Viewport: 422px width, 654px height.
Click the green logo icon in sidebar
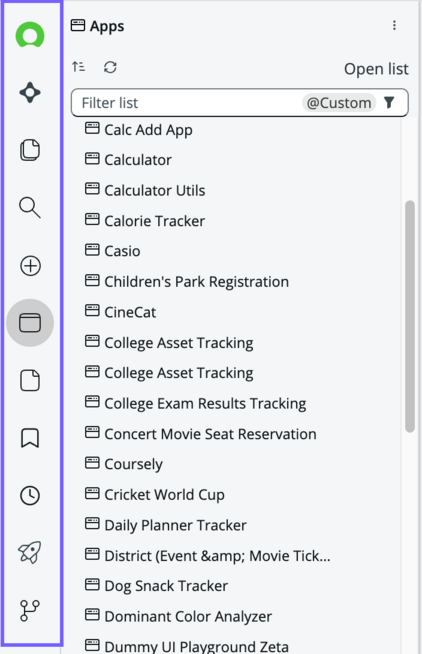(x=30, y=35)
